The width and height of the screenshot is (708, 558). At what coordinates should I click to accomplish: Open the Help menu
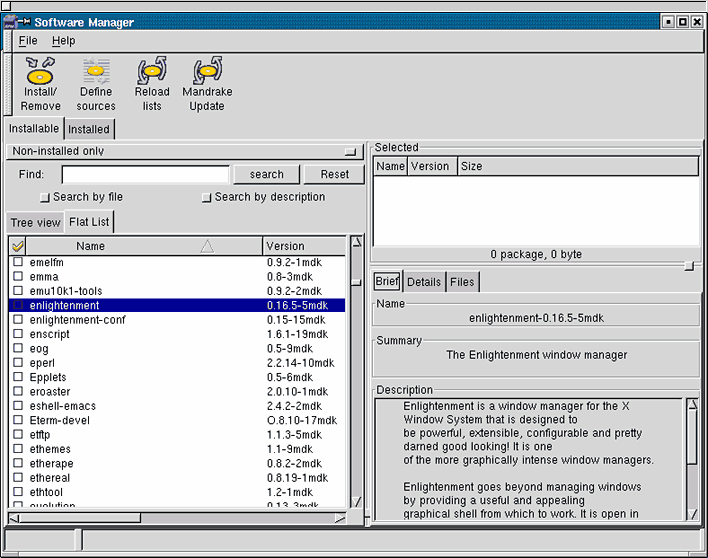coord(63,41)
